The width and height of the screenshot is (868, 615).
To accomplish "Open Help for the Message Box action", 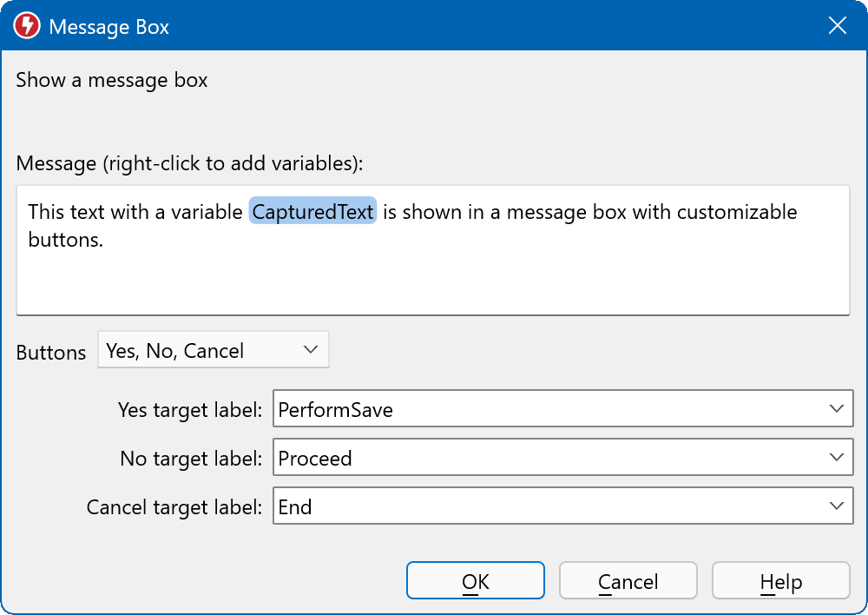I will (x=780, y=581).
